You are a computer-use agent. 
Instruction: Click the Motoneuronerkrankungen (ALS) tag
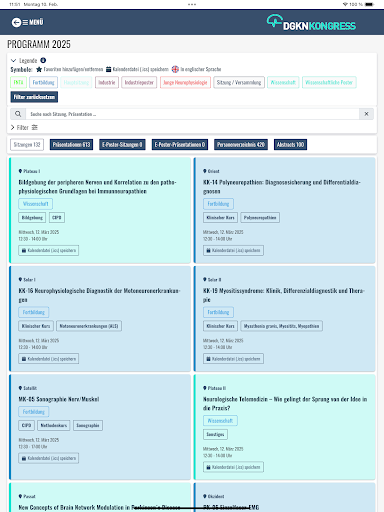[x=89, y=326]
